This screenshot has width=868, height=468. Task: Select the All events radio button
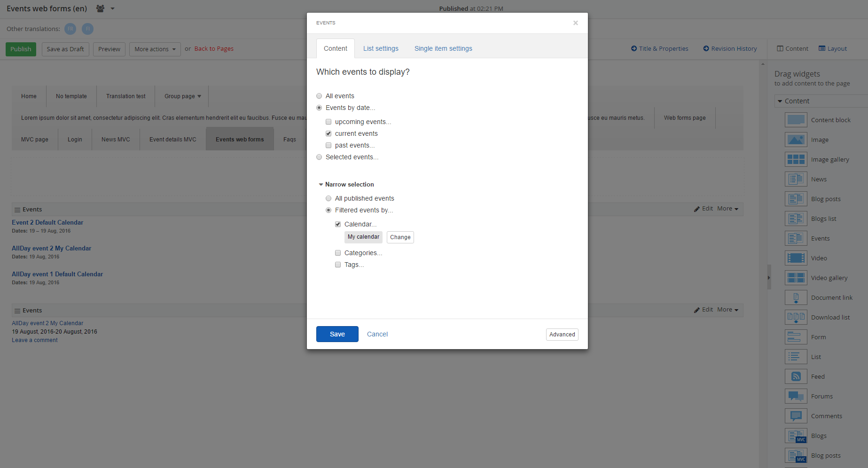coord(319,96)
